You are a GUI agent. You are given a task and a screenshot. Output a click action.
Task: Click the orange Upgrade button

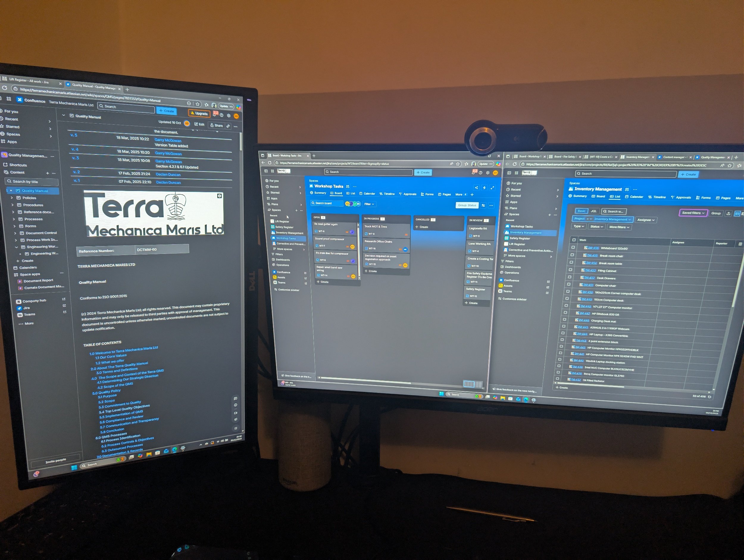(199, 113)
